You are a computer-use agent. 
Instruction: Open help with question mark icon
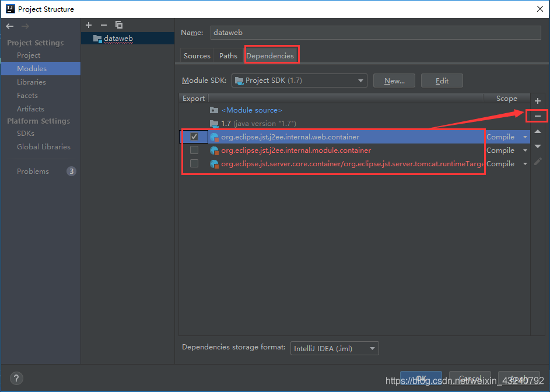pyautogui.click(x=16, y=379)
